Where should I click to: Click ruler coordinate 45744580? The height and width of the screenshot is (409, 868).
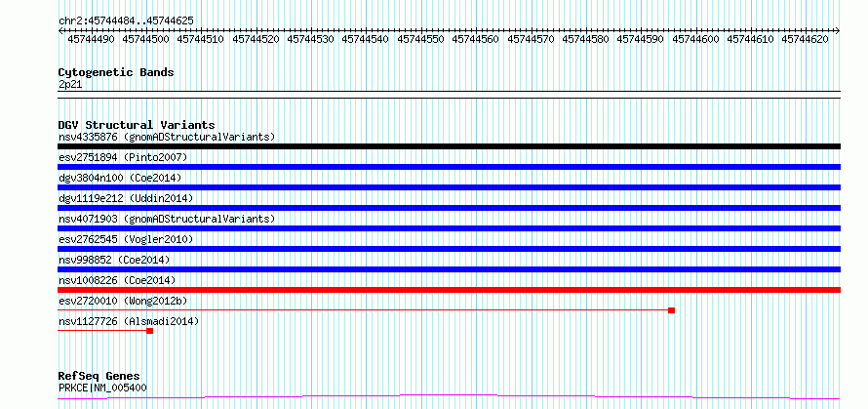coord(585,39)
